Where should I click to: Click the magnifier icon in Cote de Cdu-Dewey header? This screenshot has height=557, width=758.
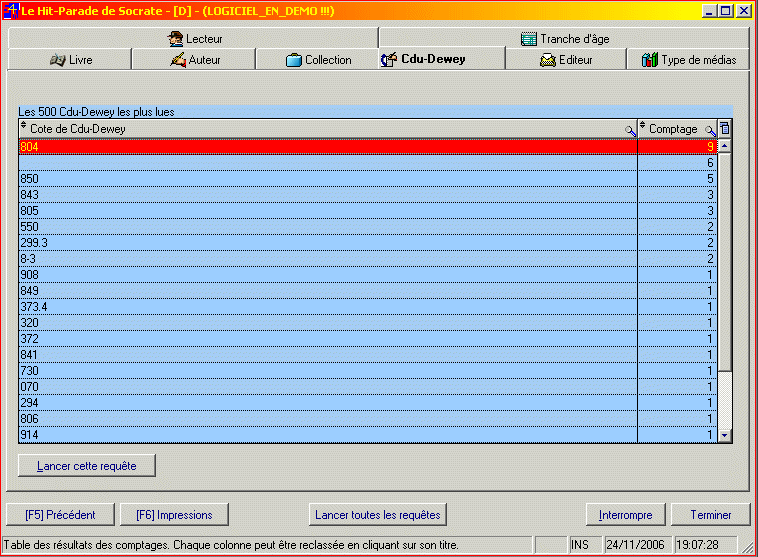(x=630, y=130)
